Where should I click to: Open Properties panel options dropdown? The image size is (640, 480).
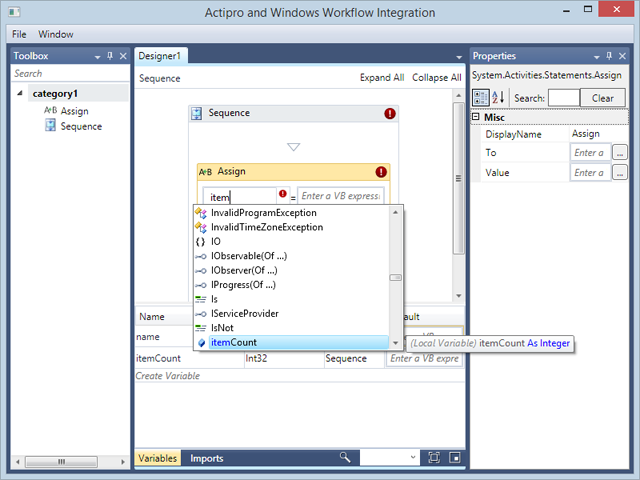pos(596,57)
